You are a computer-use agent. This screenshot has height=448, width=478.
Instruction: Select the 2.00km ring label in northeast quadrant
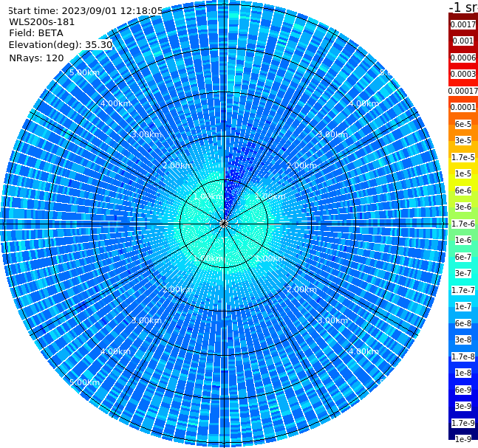pyautogui.click(x=302, y=165)
